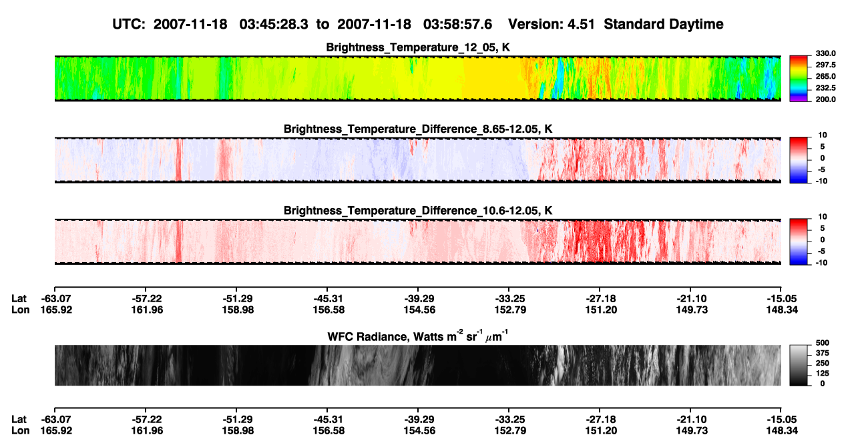The width and height of the screenshot is (868, 445).
Task: Click the 10.6-12.05 difference image strip
Action: coord(418,242)
